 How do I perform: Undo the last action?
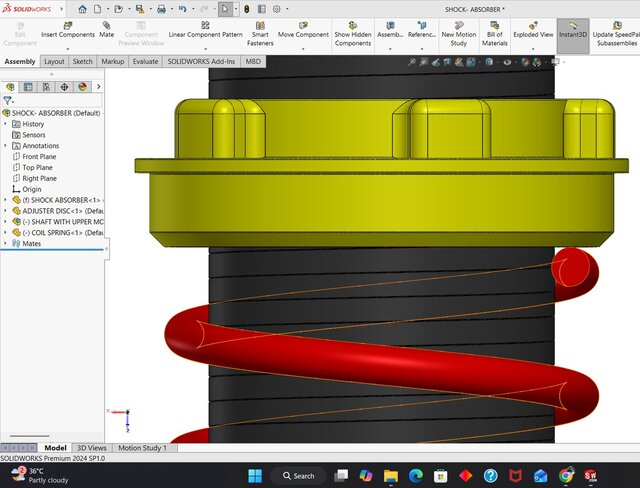coord(182,9)
